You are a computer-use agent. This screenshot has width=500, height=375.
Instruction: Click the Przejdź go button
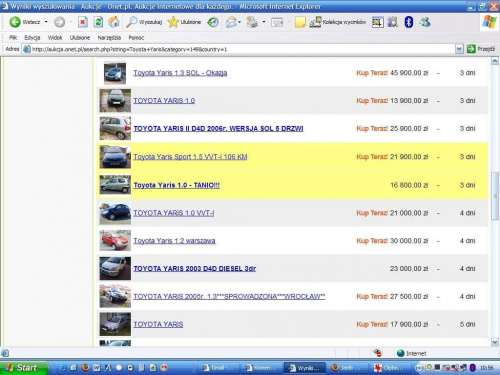click(481, 49)
